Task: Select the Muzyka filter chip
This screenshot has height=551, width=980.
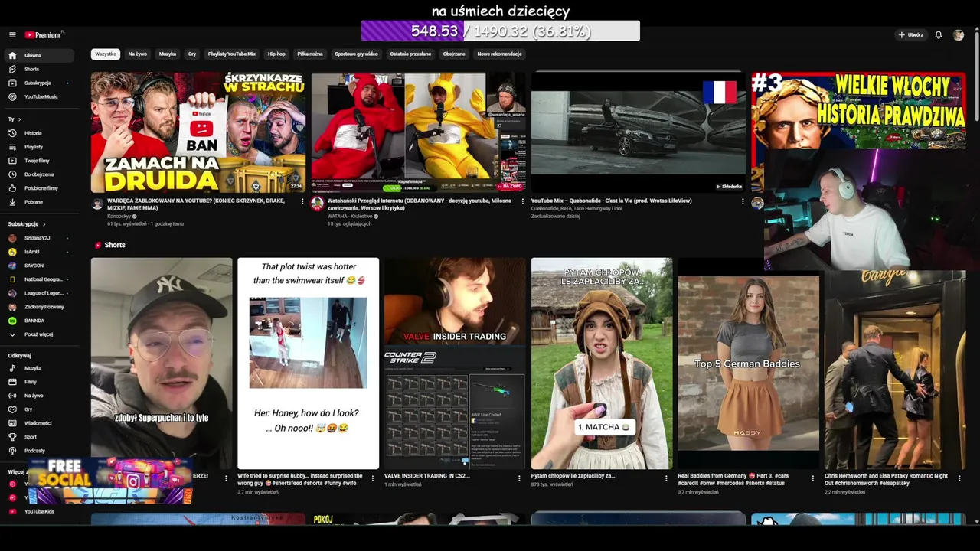Action: (168, 54)
